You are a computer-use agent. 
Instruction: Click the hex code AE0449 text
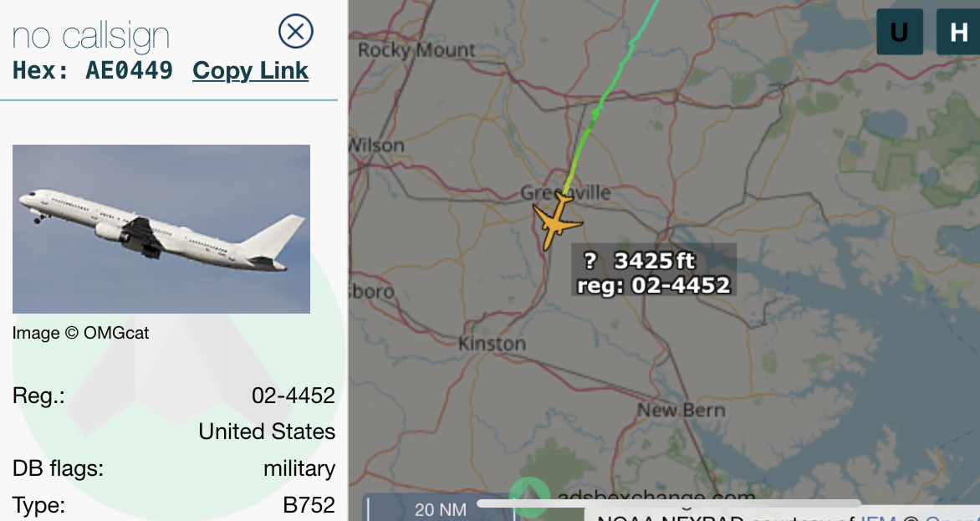tap(129, 70)
